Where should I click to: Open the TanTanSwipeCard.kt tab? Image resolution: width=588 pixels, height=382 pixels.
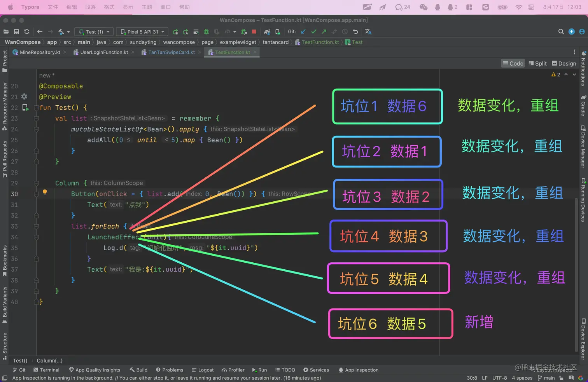[171, 52]
